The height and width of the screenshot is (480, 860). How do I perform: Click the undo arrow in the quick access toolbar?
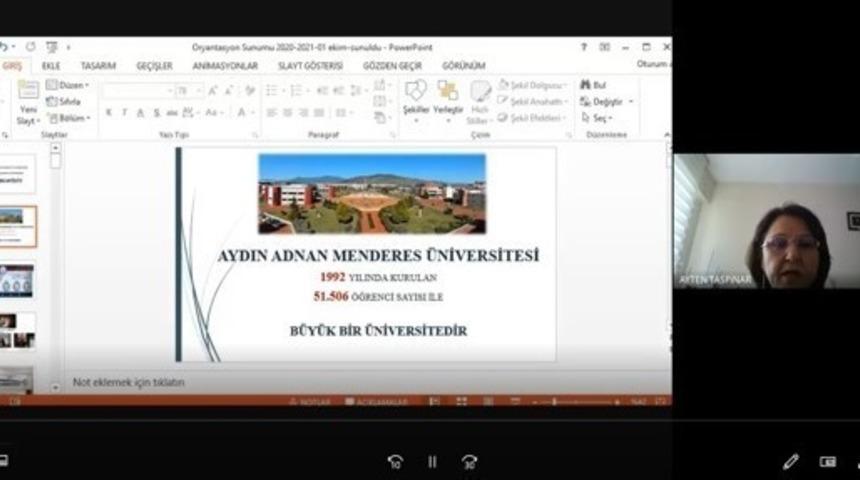[4, 47]
